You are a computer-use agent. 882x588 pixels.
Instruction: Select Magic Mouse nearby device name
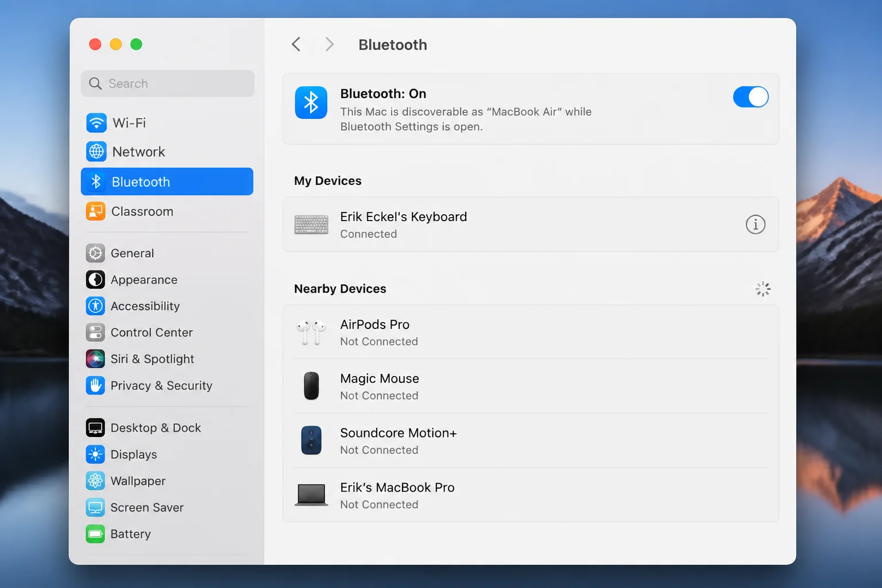point(380,378)
